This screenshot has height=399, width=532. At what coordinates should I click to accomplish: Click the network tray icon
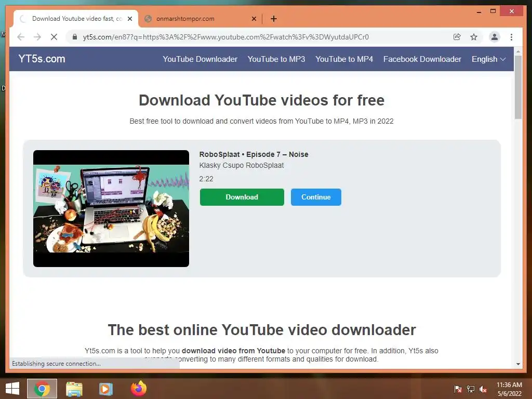click(471, 389)
